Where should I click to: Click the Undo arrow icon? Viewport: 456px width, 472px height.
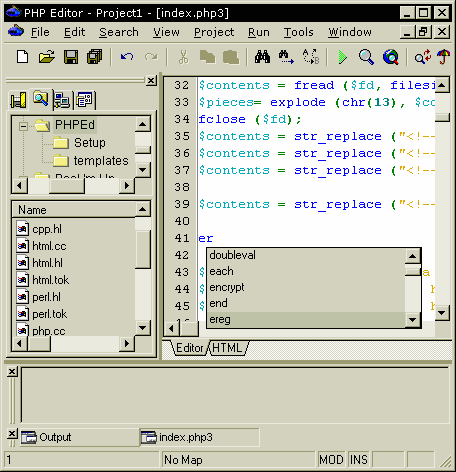[x=127, y=57]
